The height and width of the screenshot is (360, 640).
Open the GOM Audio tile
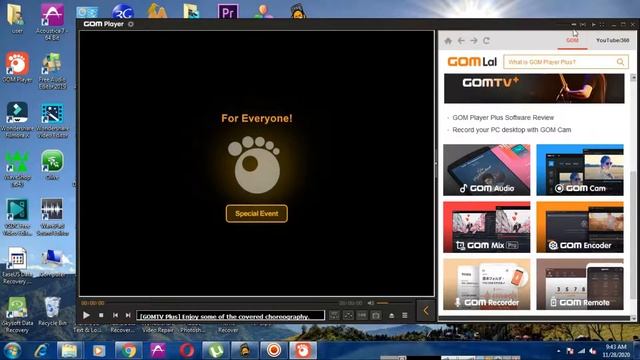pyautogui.click(x=487, y=170)
